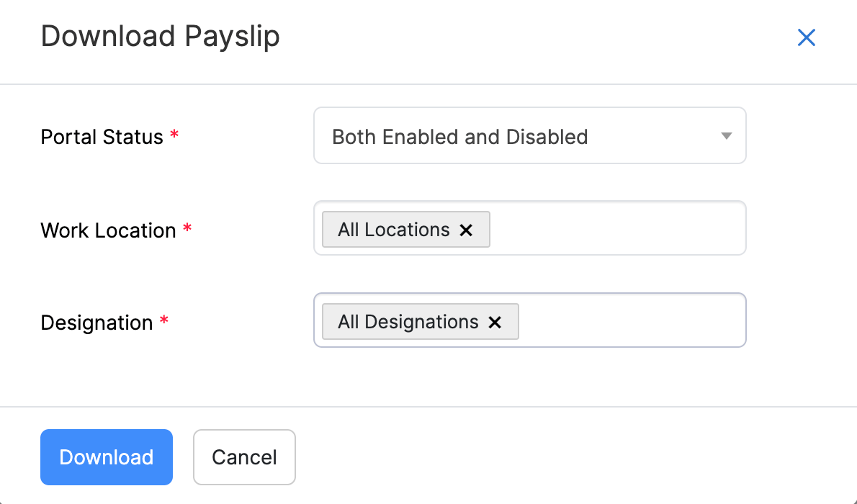Remove the All Designations selection chip
The image size is (857, 504).
pos(495,322)
